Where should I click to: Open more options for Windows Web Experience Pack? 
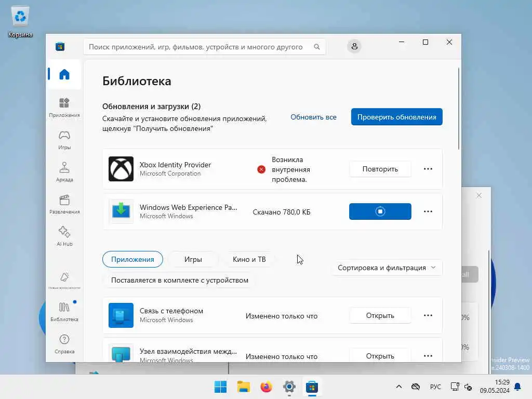[x=428, y=211]
